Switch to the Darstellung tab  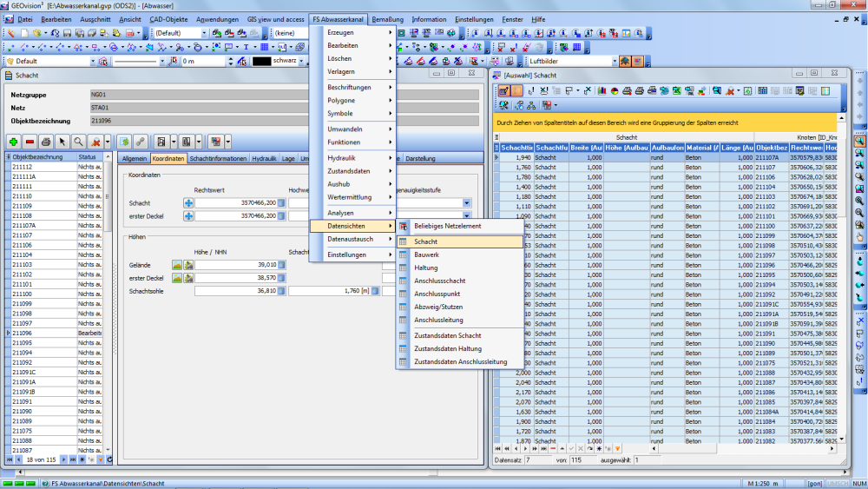coord(420,158)
